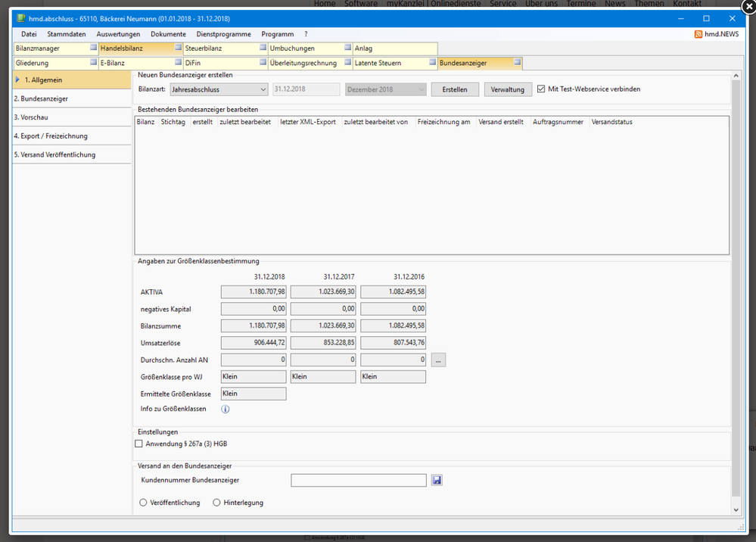Click the small icon on Steuerbilanz tab
The height and width of the screenshot is (542, 756).
tap(263, 48)
